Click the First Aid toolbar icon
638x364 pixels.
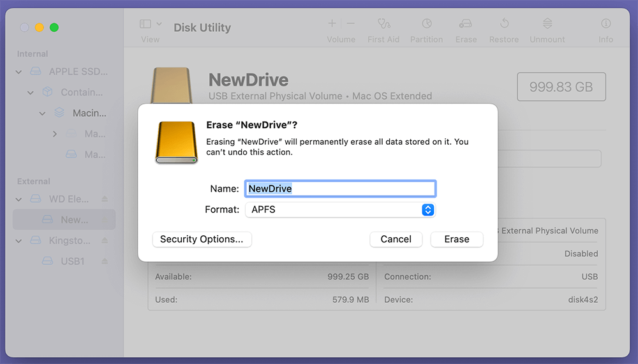coord(383,24)
